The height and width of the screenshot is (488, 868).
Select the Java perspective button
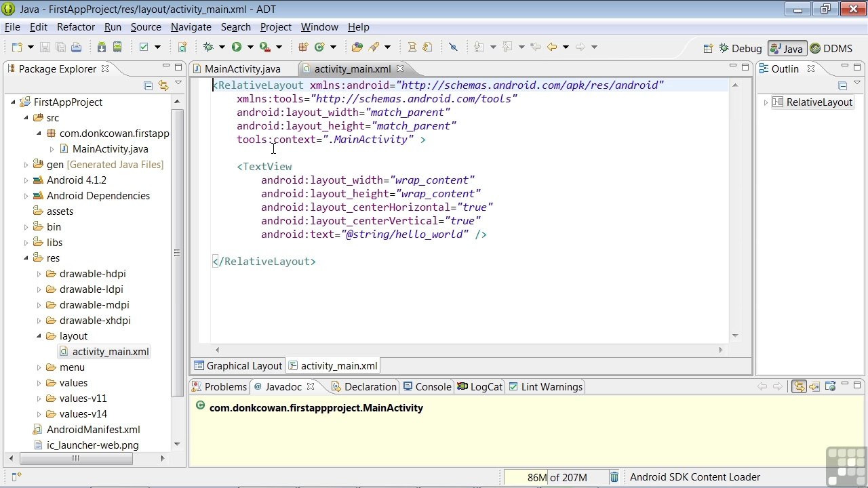coord(787,48)
